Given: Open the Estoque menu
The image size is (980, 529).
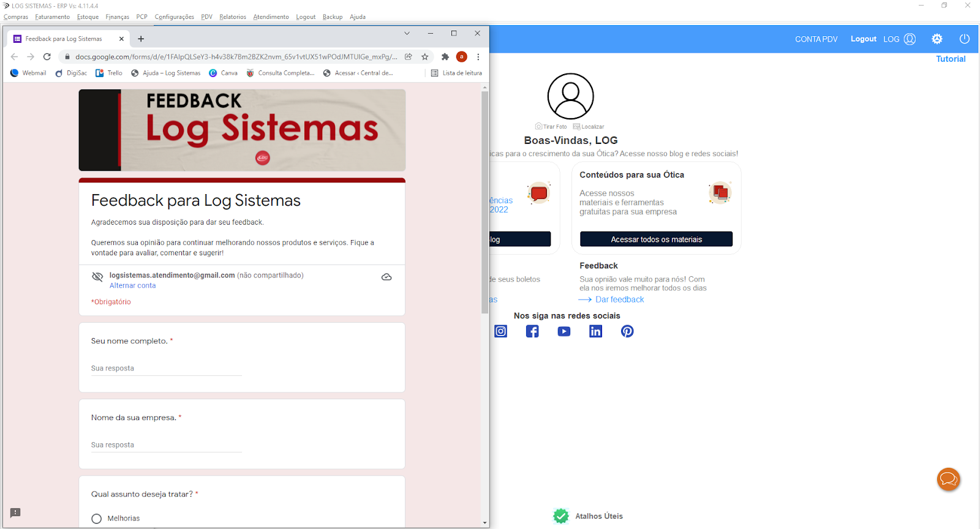Looking at the screenshot, I should tap(88, 17).
